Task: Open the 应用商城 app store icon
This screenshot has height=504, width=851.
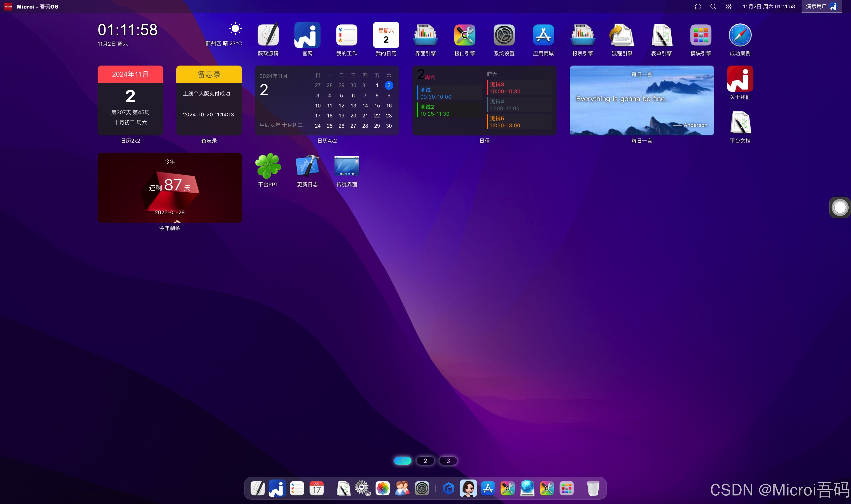Action: (x=543, y=35)
